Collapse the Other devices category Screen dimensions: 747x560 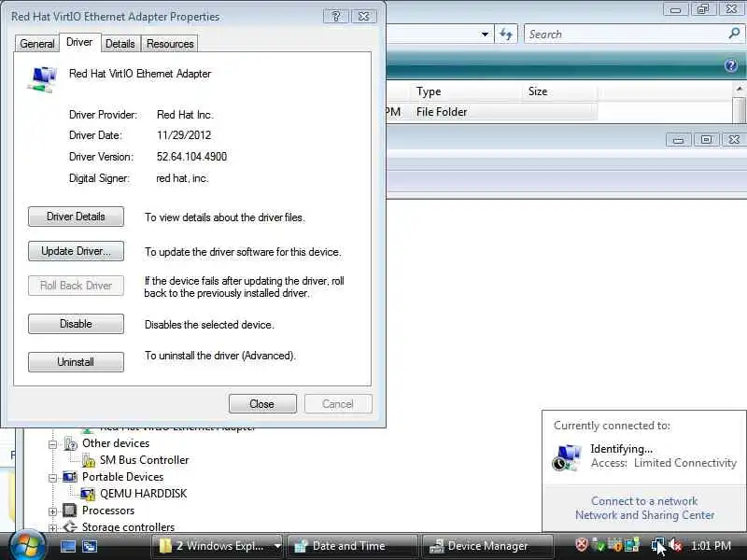(x=53, y=444)
